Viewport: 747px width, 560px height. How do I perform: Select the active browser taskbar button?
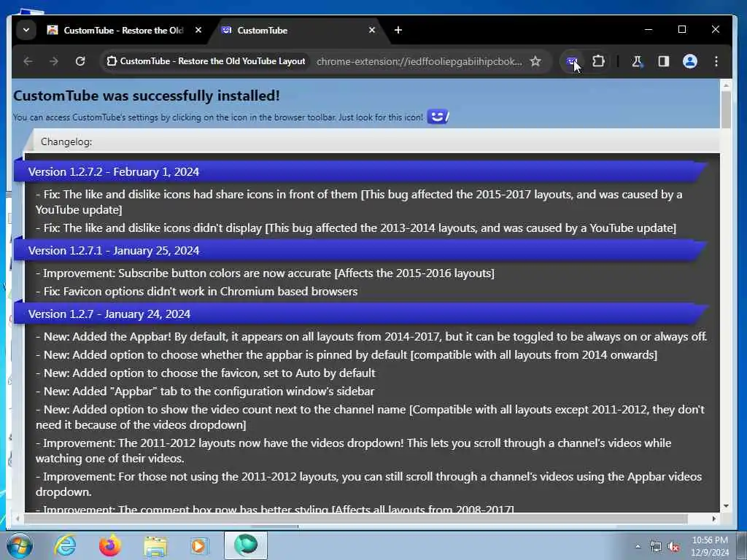[x=246, y=545]
